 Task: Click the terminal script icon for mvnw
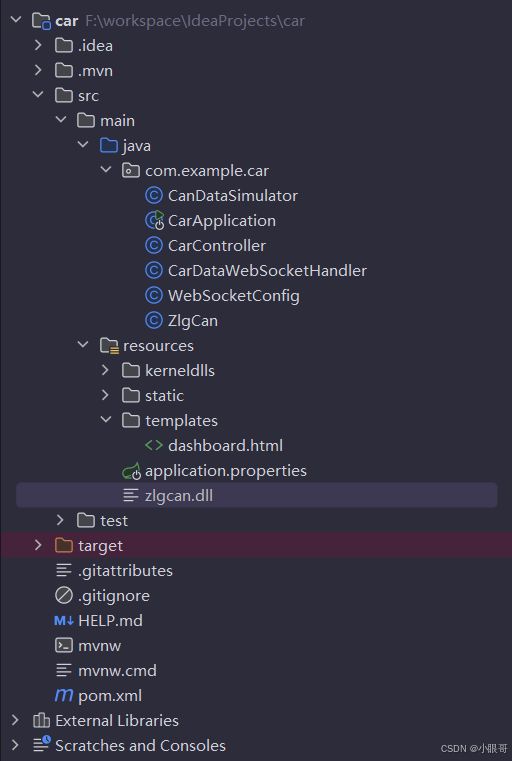pyautogui.click(x=64, y=645)
